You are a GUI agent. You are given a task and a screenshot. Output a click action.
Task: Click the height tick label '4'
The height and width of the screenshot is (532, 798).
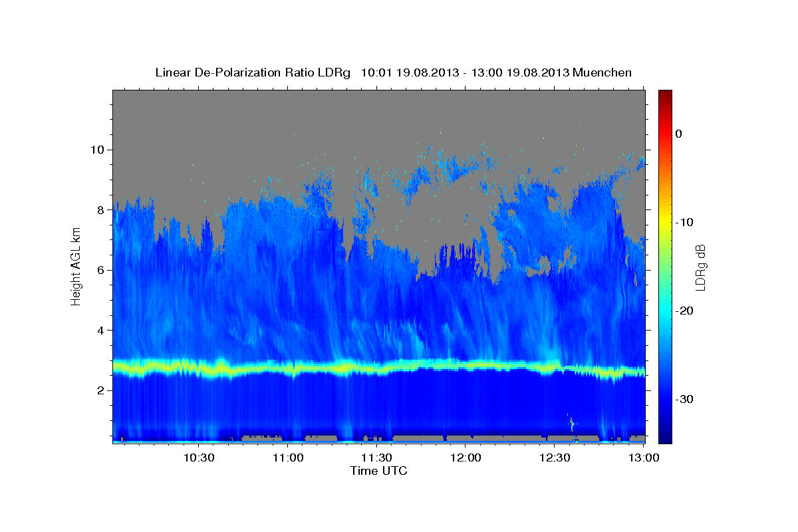[101, 331]
